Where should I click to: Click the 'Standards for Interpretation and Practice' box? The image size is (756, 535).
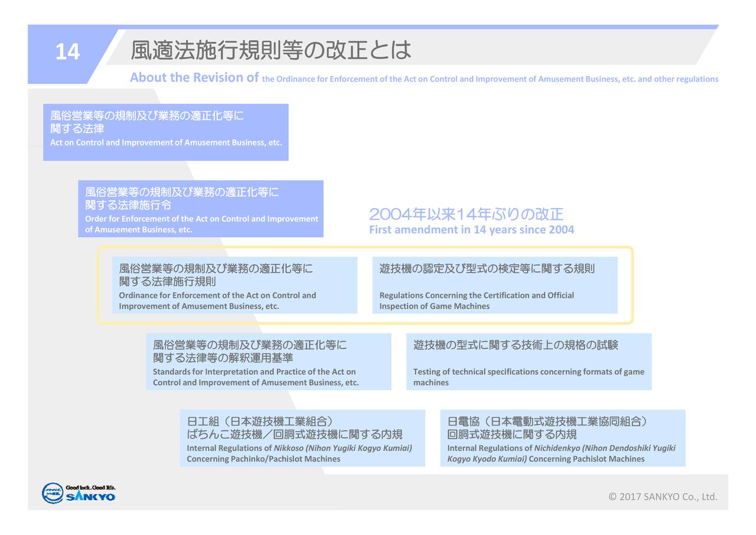(x=269, y=361)
